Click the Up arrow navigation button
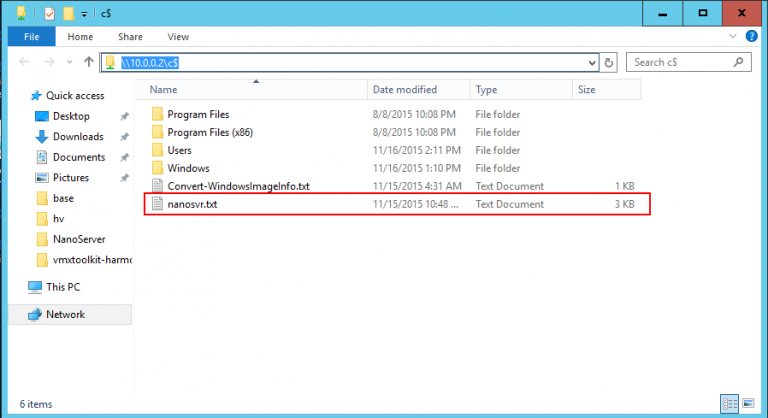Viewport: 768px width, 418px height. [x=87, y=62]
